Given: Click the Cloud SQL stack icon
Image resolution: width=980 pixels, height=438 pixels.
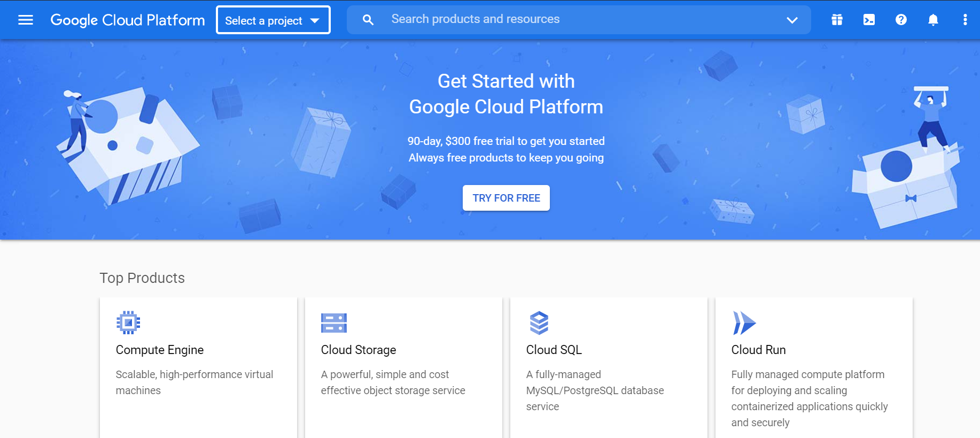Looking at the screenshot, I should tap(539, 323).
